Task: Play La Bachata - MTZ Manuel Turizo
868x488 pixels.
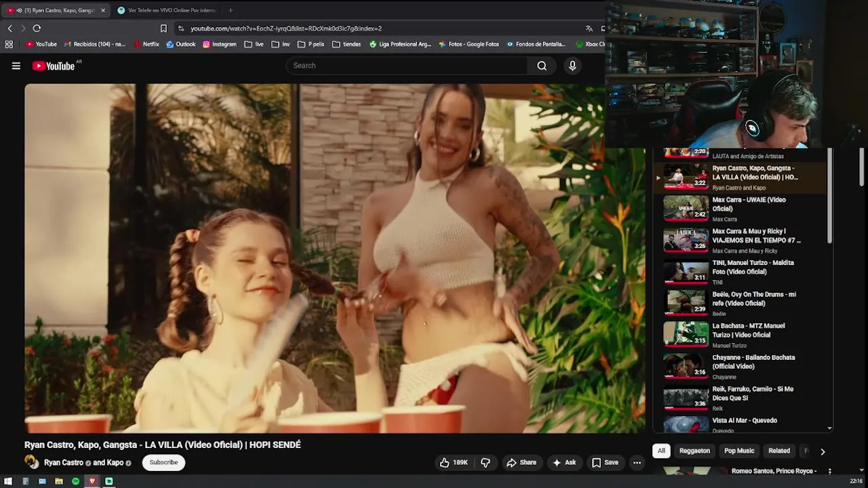Action: point(740,334)
